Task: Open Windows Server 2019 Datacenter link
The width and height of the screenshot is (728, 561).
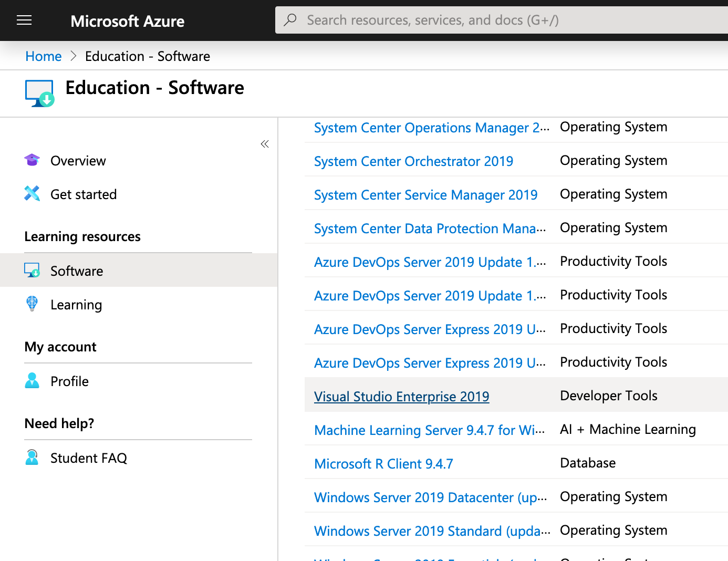Action: (x=431, y=497)
